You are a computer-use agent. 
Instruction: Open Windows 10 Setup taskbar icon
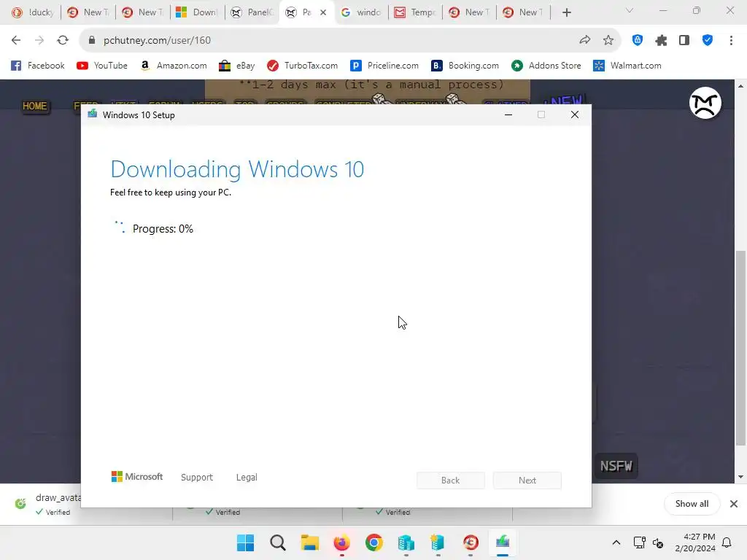click(x=503, y=542)
